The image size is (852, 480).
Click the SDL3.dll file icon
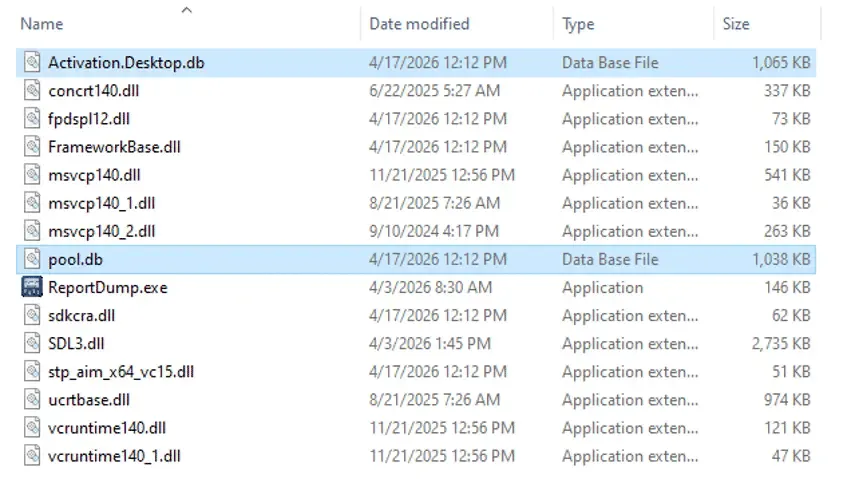[32, 344]
